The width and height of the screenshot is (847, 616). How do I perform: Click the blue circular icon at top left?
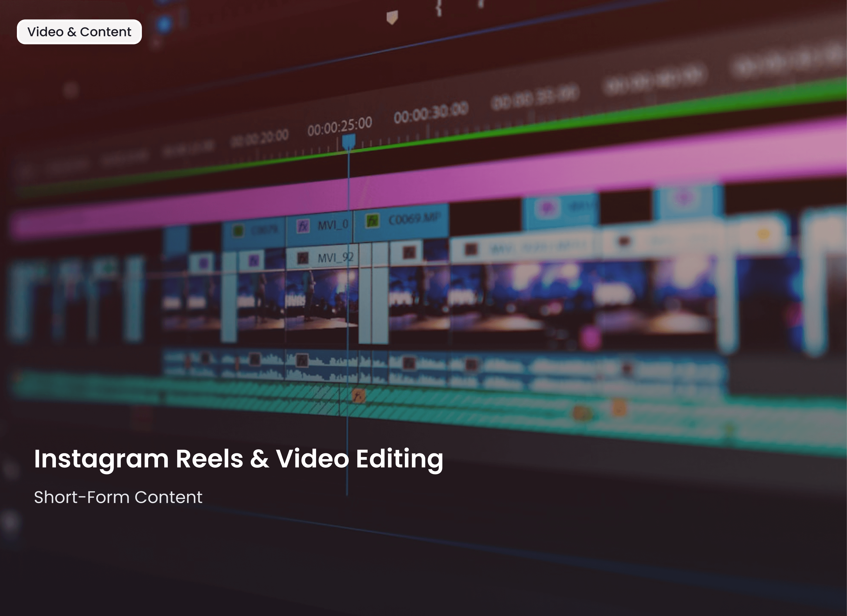click(164, 24)
